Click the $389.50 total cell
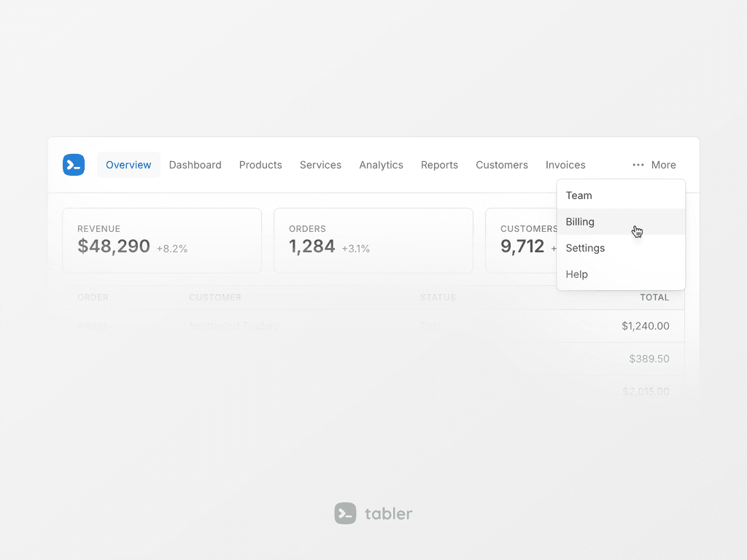Image resolution: width=747 pixels, height=560 pixels. [x=649, y=359]
